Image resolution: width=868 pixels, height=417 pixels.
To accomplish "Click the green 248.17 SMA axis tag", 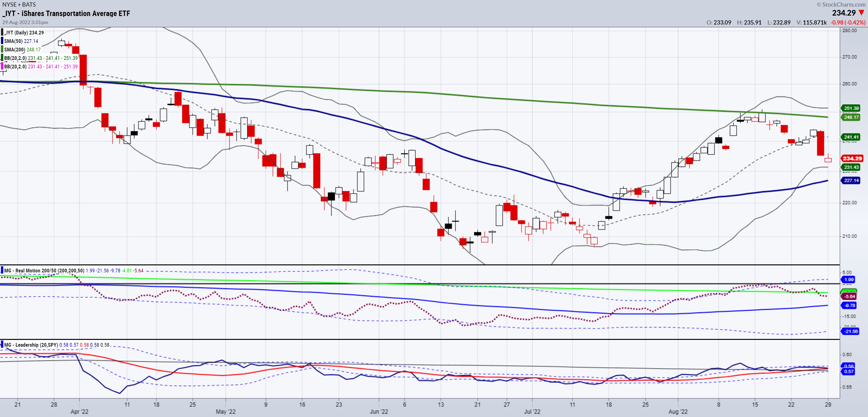I will pyautogui.click(x=851, y=117).
